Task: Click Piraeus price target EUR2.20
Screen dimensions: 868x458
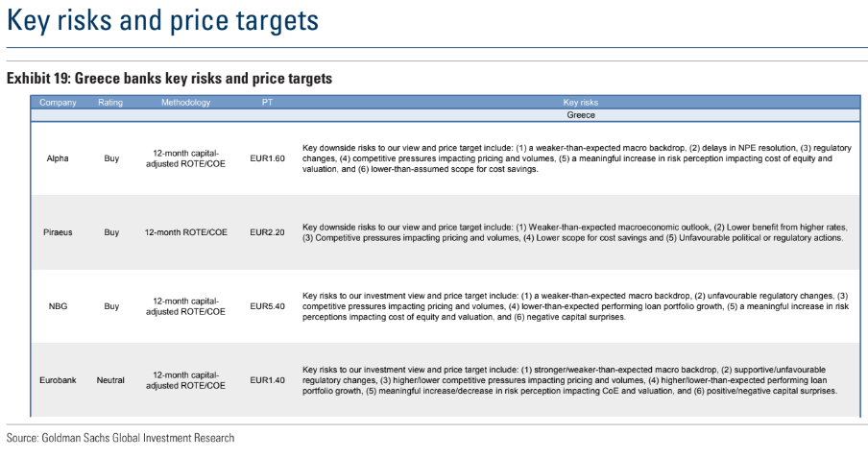Action: pos(267,232)
